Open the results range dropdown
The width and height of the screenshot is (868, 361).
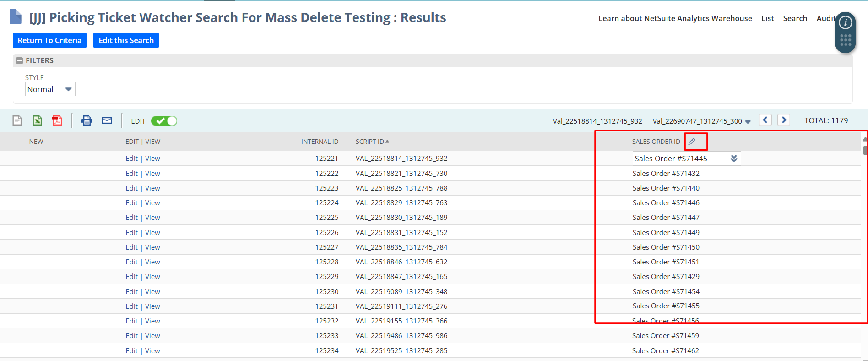(x=748, y=122)
